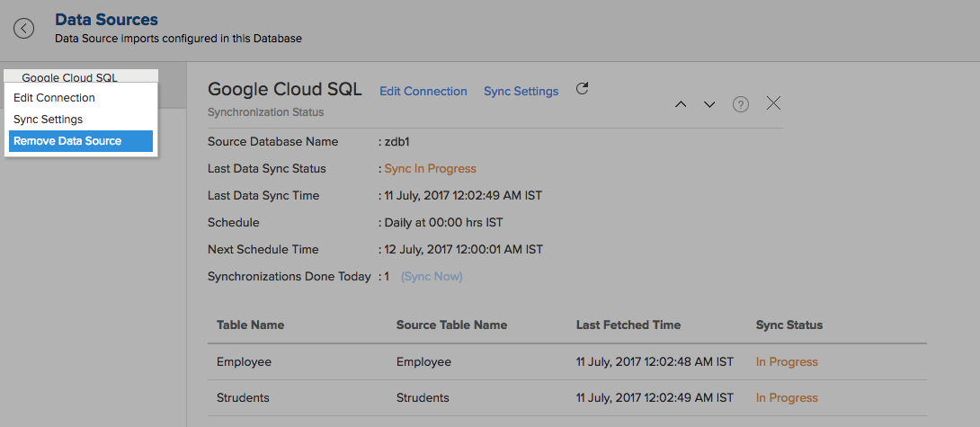The image size is (980, 427).
Task: Click the Table Name column header
Action: tap(250, 325)
